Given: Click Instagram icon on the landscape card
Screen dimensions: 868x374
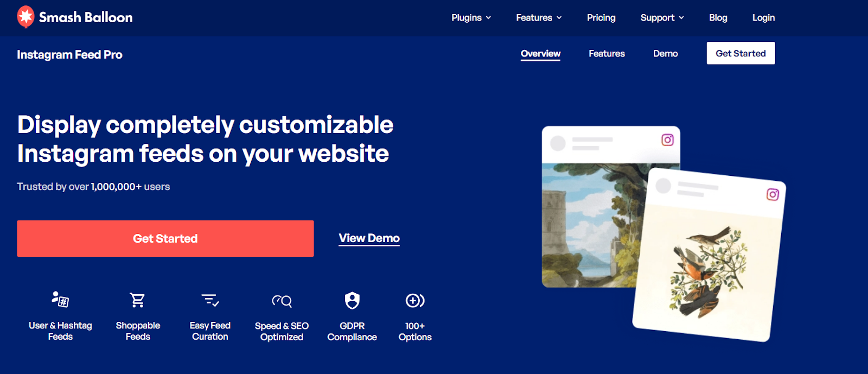Looking at the screenshot, I should click(x=667, y=140).
